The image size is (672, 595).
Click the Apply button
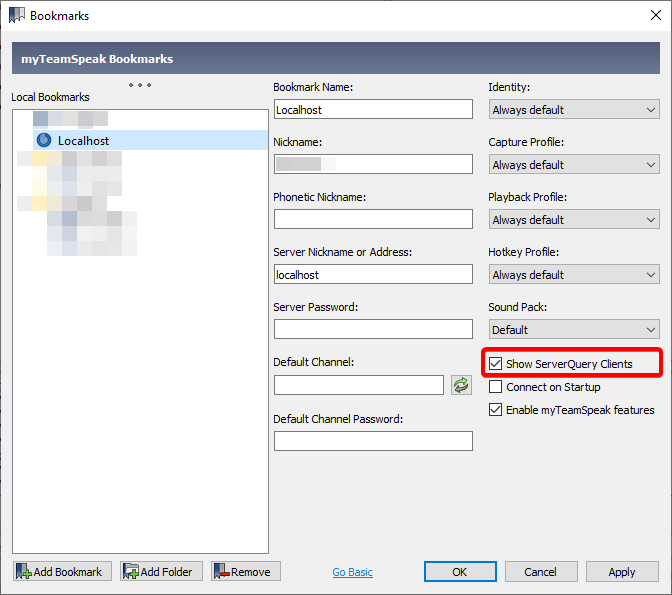pyautogui.click(x=621, y=572)
